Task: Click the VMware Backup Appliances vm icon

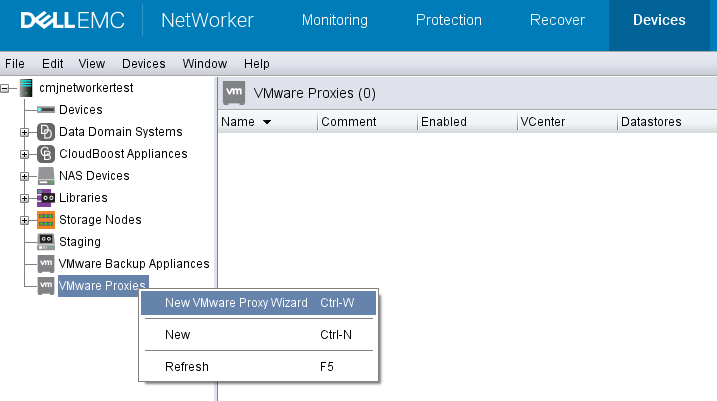Action: [x=46, y=263]
